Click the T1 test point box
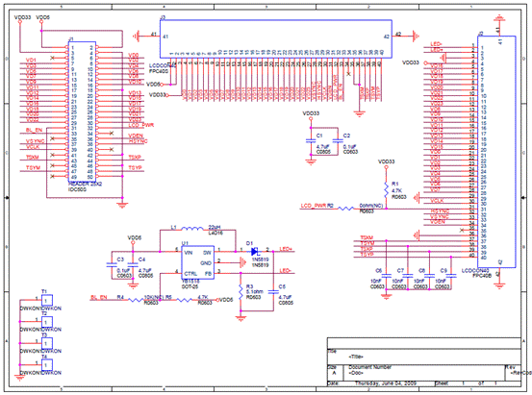The image size is (532, 395). tap(47, 301)
